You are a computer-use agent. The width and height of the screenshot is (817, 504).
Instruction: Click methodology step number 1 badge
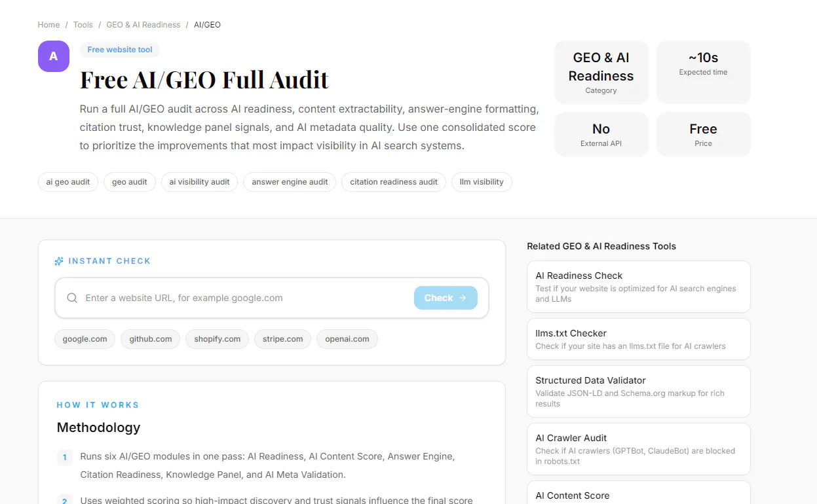(x=65, y=457)
